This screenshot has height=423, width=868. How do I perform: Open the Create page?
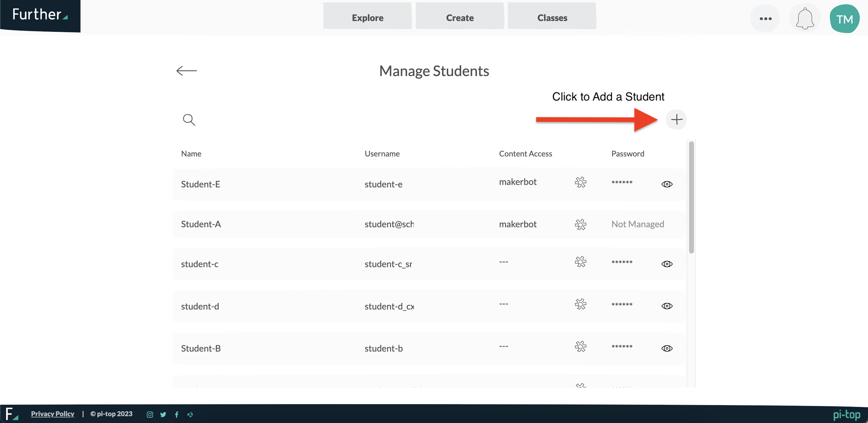point(460,18)
